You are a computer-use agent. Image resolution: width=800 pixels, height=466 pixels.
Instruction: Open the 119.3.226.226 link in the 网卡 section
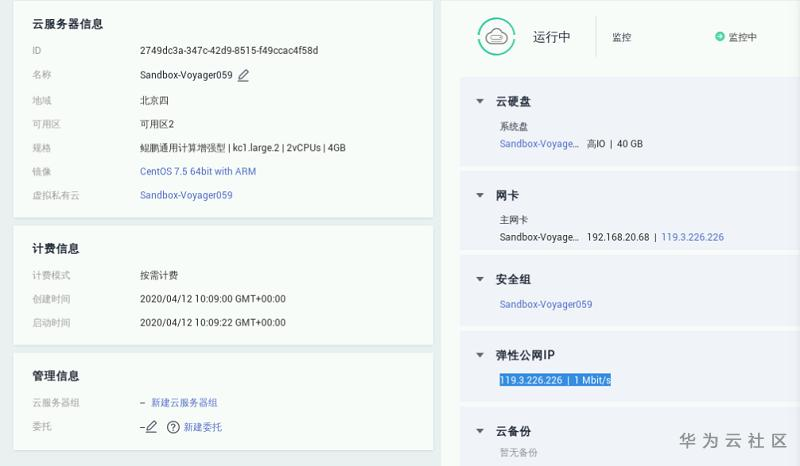[692, 237]
